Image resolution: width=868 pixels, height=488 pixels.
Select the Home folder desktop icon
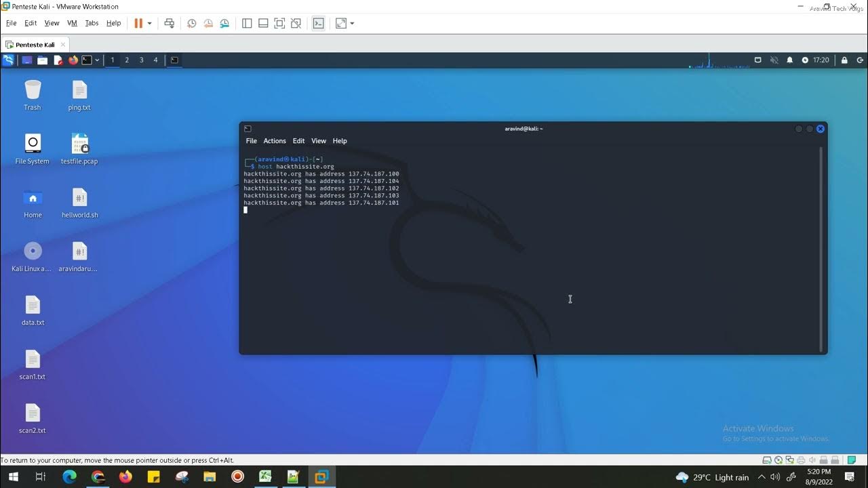click(33, 203)
